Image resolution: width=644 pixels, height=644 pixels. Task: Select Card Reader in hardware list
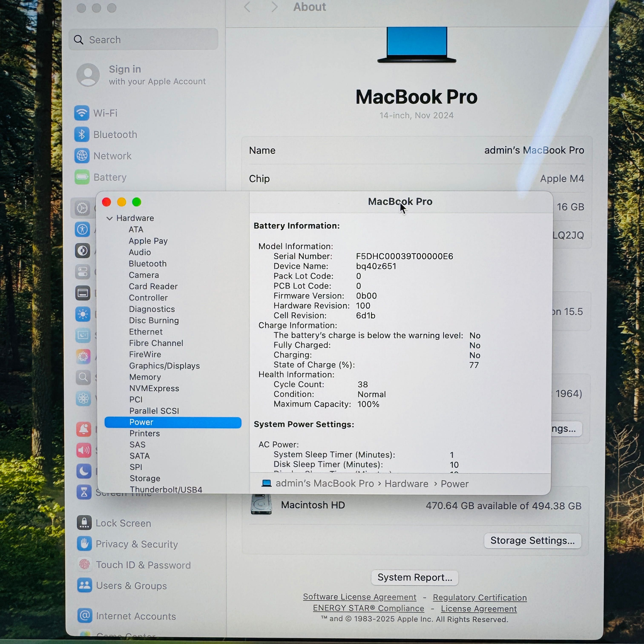(x=153, y=286)
